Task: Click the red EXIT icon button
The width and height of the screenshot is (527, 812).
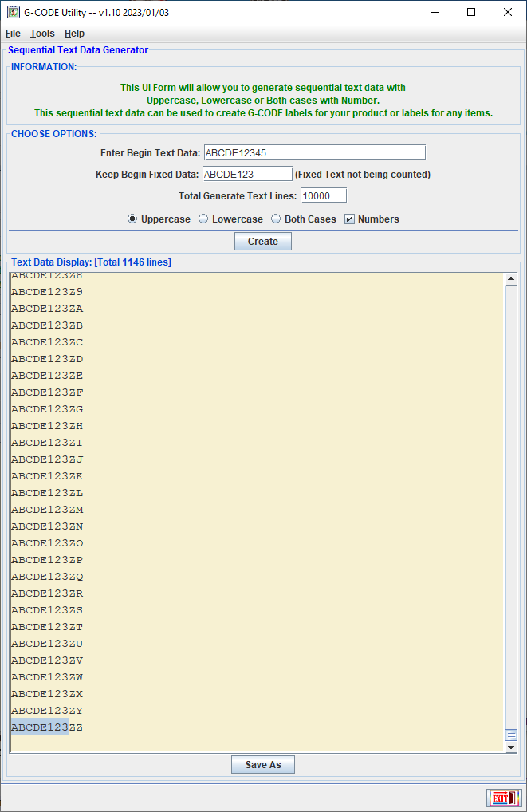Action: pos(503,798)
